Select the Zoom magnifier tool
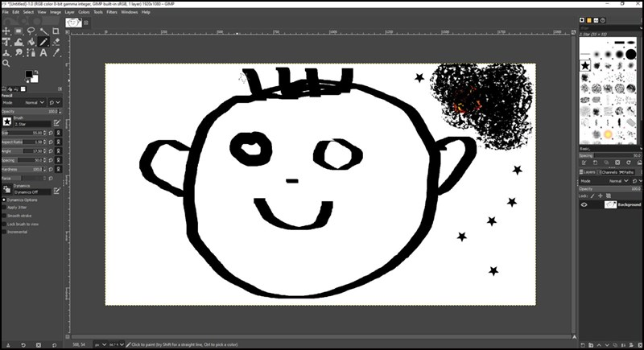This screenshot has height=350, width=644. click(x=6, y=63)
